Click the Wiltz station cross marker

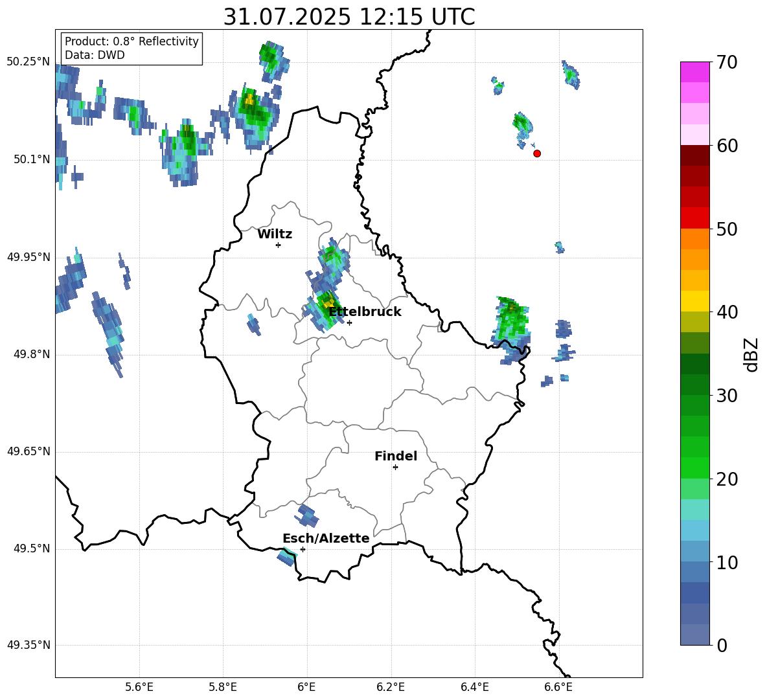pos(278,245)
